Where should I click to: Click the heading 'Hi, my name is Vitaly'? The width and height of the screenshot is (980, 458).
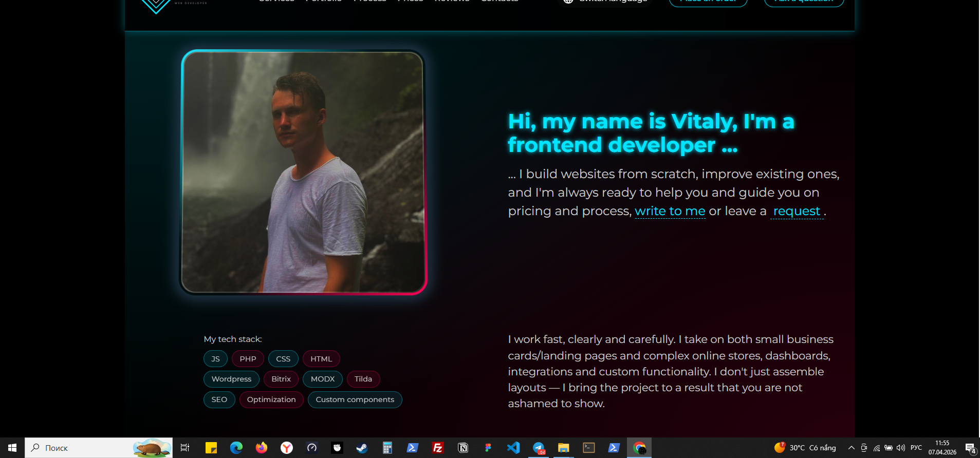coord(651,133)
